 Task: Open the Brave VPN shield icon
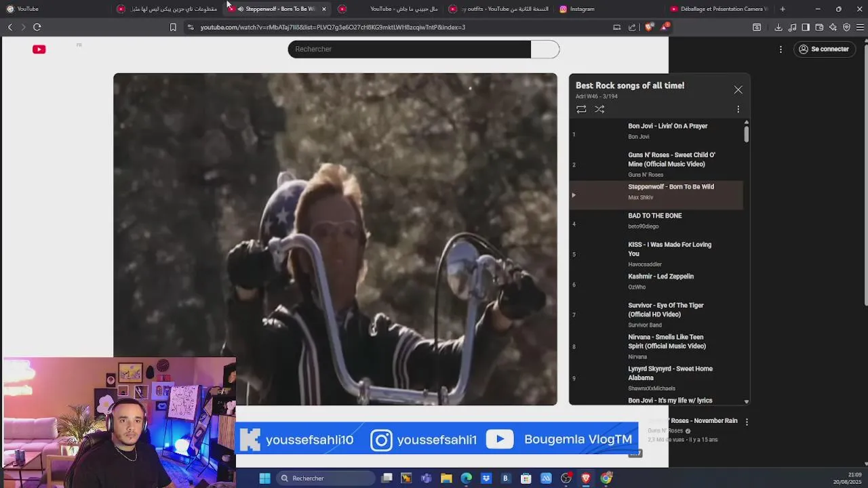tap(846, 27)
